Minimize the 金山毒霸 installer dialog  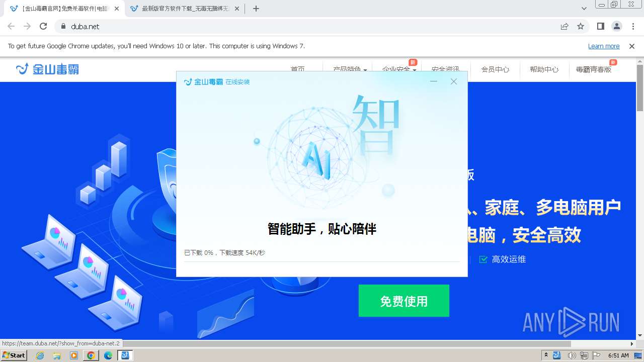[434, 81]
